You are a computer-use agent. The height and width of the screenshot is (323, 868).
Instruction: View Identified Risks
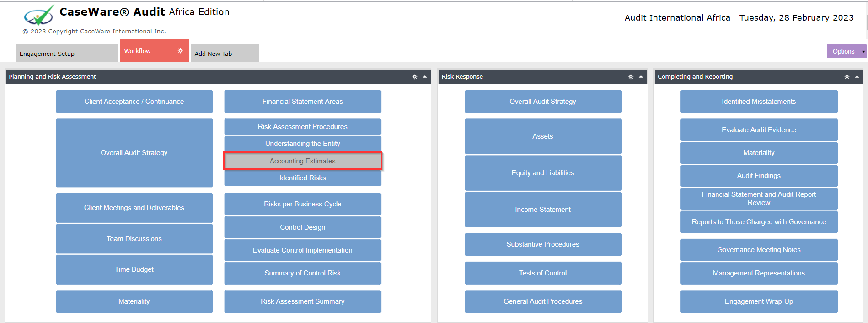[303, 178]
